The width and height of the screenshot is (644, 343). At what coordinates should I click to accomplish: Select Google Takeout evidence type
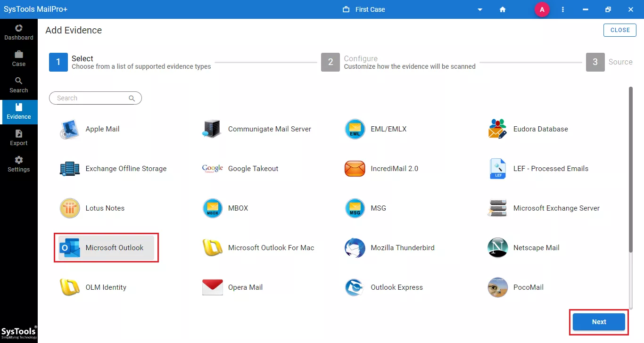(253, 168)
